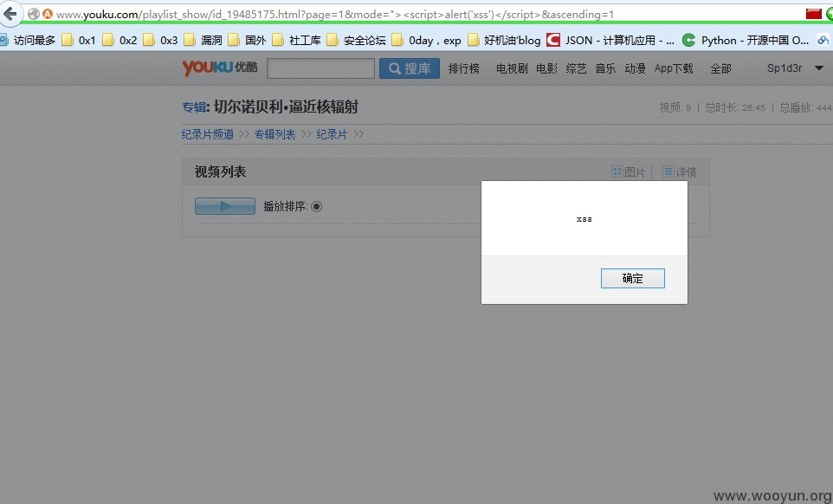The width and height of the screenshot is (833, 504).
Task: Open the 综艺 nav item
Action: point(577,68)
